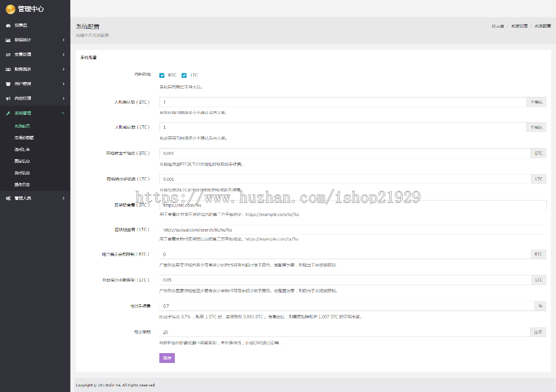Expand the 财务流水 menu chevron
This screenshot has height=392, width=556.
(64, 69)
